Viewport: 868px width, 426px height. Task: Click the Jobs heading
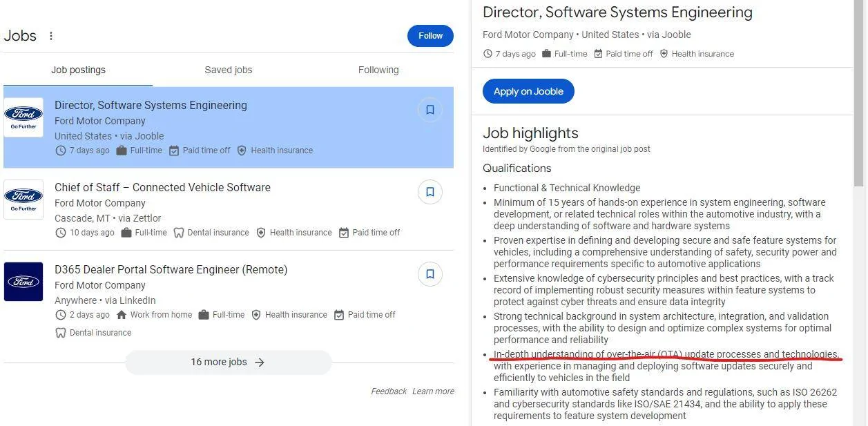[x=20, y=36]
